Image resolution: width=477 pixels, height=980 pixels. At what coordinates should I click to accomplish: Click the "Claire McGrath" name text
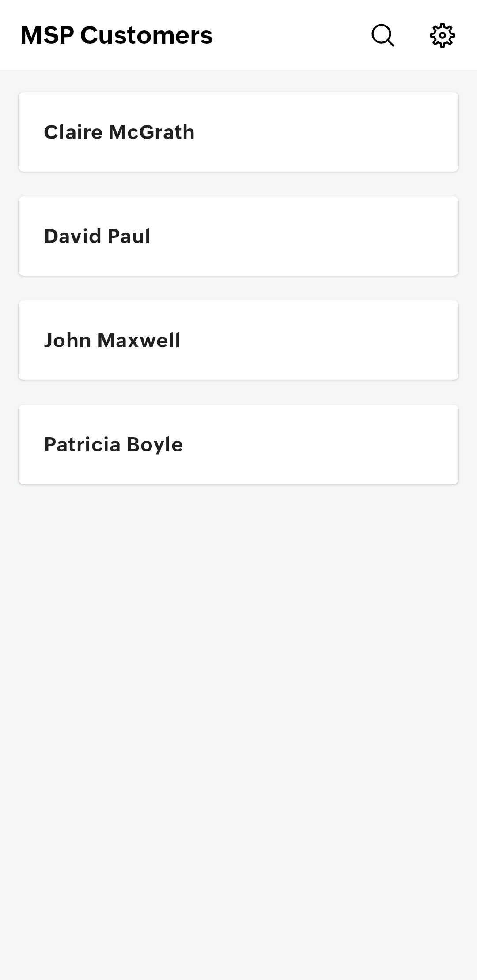pyautogui.click(x=119, y=132)
